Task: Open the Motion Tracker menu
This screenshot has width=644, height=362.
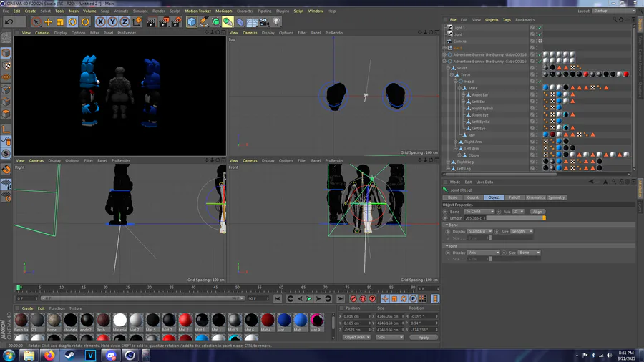Action: click(x=197, y=11)
